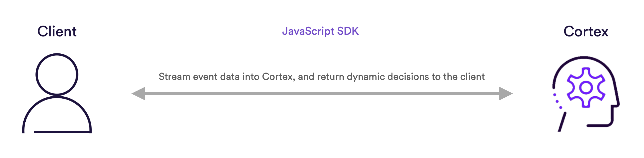The height and width of the screenshot is (158, 644).
Task: Select the purple gear inside Cortex head
Action: (586, 88)
